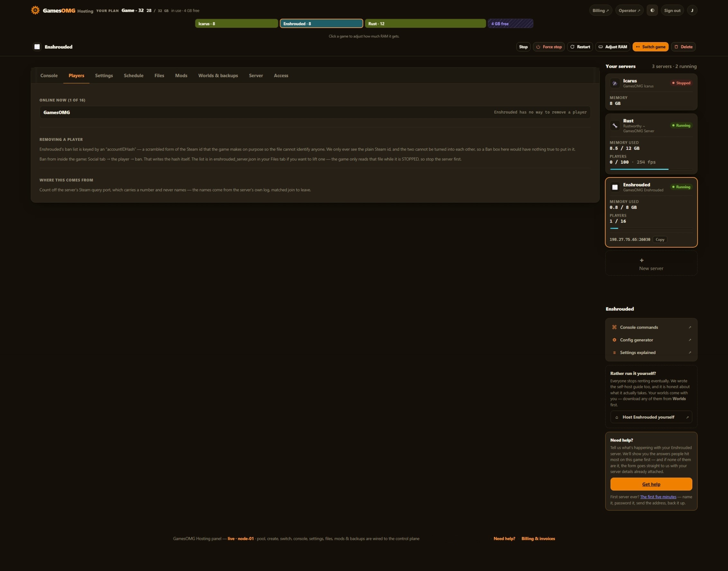Open the Server tab
Image resolution: width=728 pixels, height=571 pixels.
pos(256,76)
